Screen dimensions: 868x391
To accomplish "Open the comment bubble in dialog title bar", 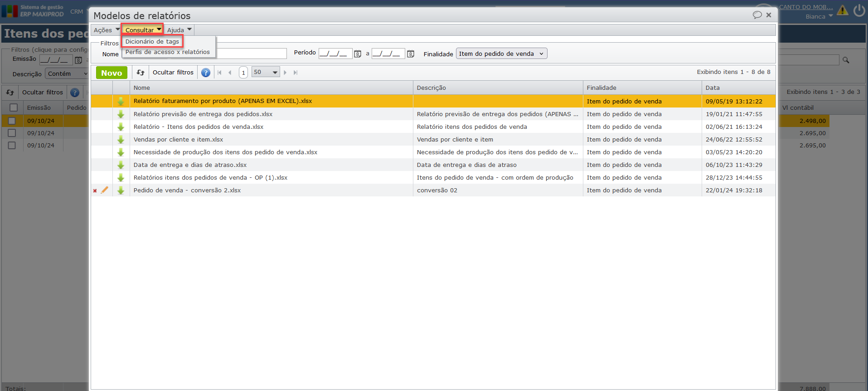I will click(x=757, y=15).
